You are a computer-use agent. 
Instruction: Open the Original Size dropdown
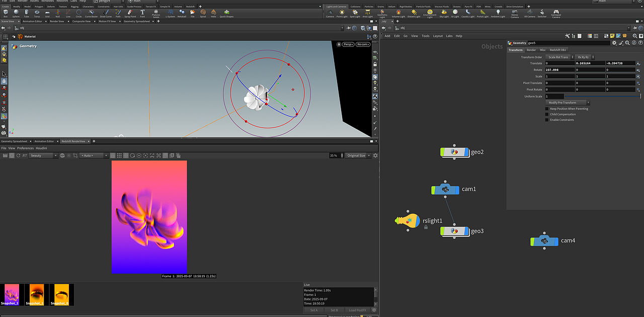pyautogui.click(x=359, y=155)
